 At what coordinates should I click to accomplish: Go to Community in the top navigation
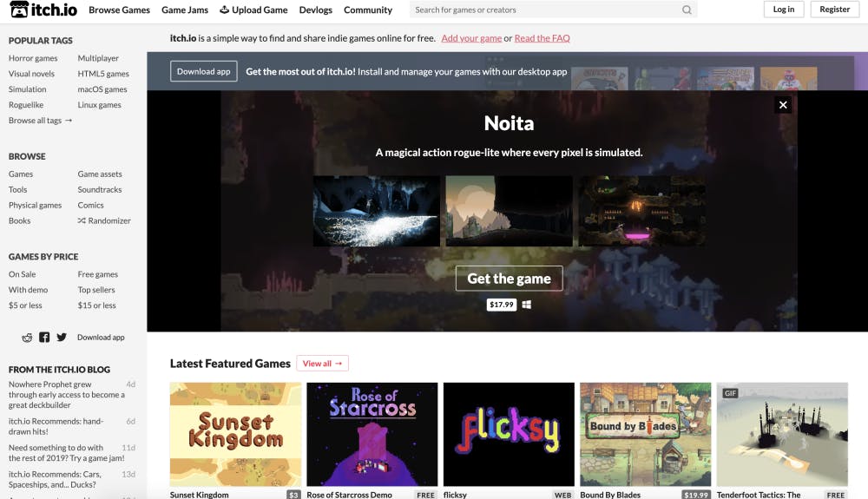(368, 10)
